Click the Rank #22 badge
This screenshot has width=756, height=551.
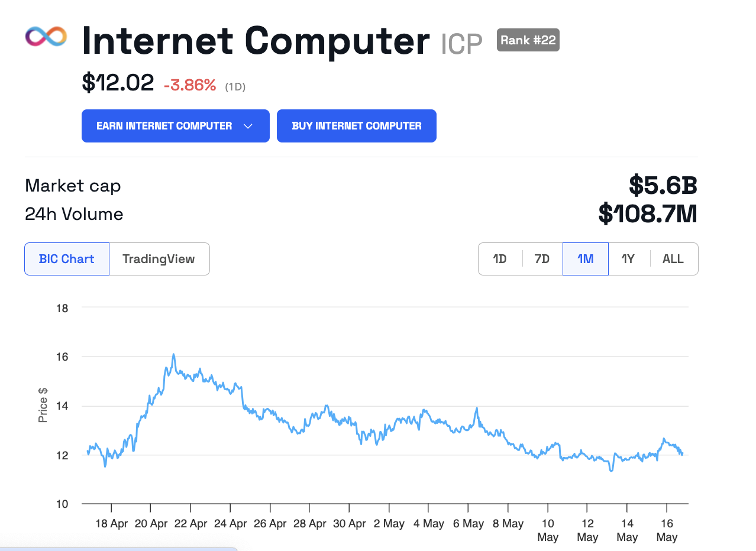click(x=528, y=40)
